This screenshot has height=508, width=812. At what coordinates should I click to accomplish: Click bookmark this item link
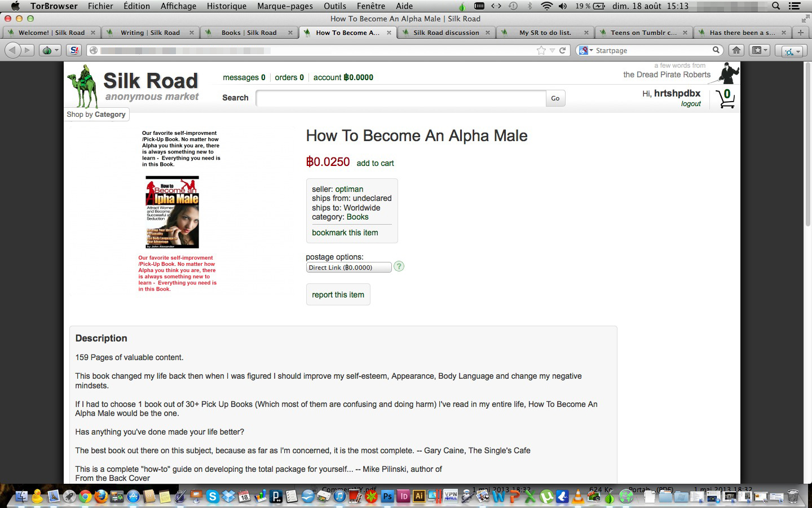(345, 233)
